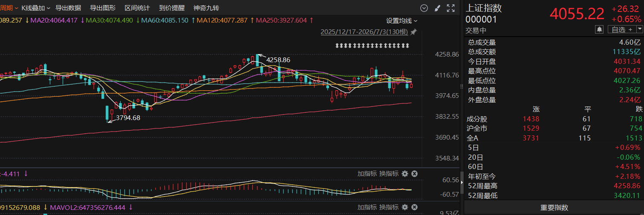
Task: Click the 重要指数 button
Action: click(554, 208)
